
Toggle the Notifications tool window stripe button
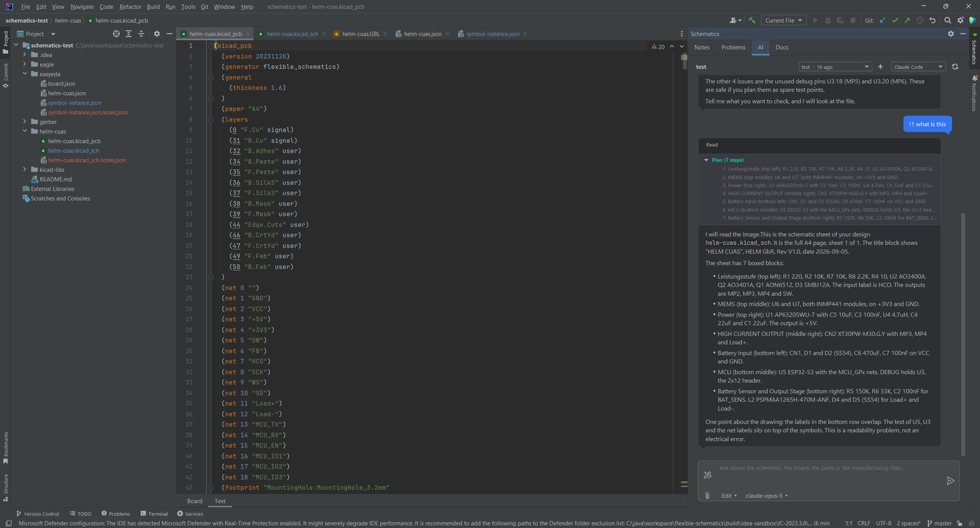(x=974, y=93)
